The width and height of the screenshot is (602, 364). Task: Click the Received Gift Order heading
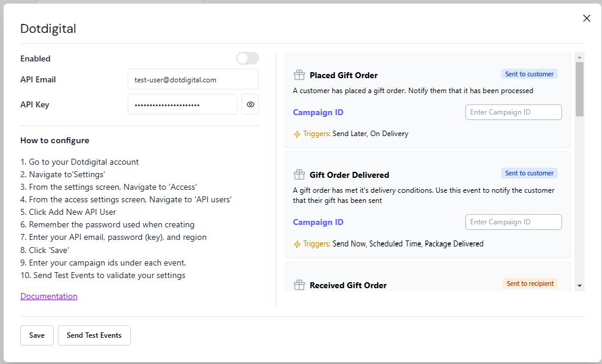[348, 285]
